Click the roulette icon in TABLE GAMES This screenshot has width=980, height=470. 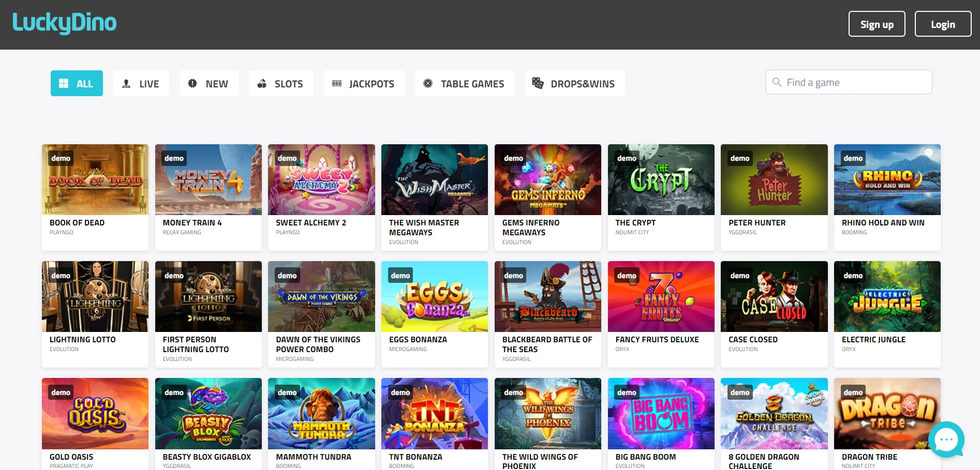[x=428, y=83]
